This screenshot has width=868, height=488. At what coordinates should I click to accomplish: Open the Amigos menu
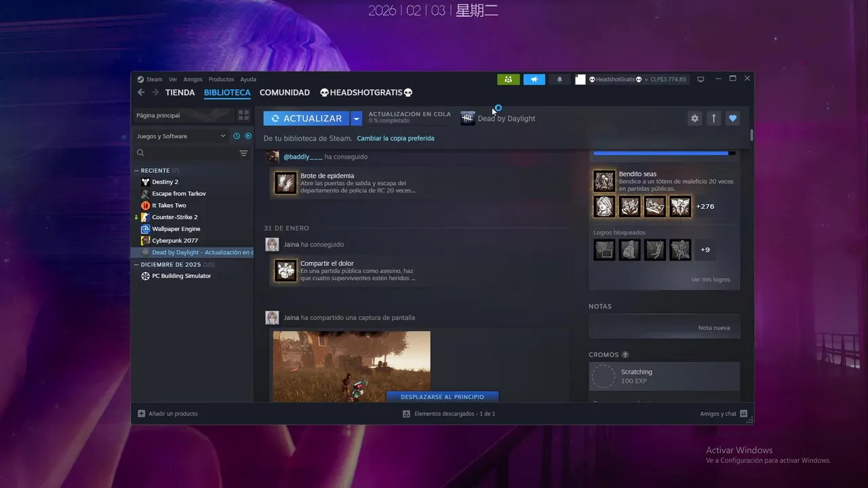point(193,79)
